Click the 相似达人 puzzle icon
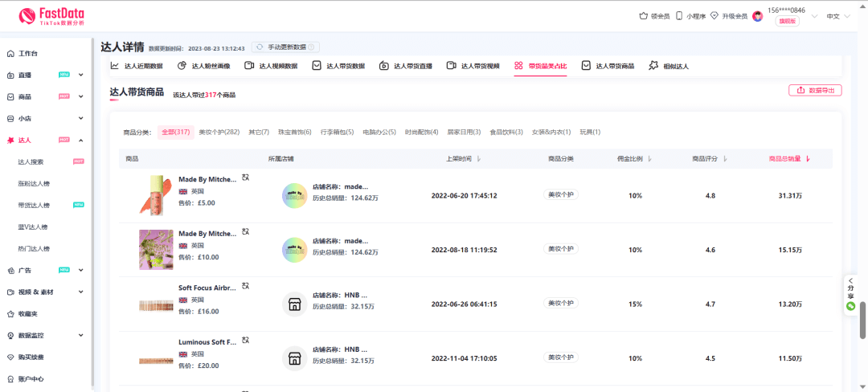 [x=653, y=66]
